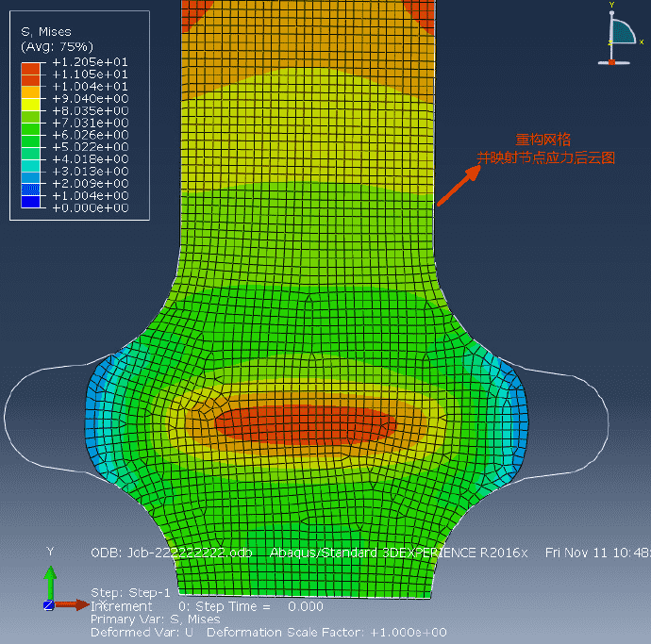Click the Step: Step-1 state text

130,592
